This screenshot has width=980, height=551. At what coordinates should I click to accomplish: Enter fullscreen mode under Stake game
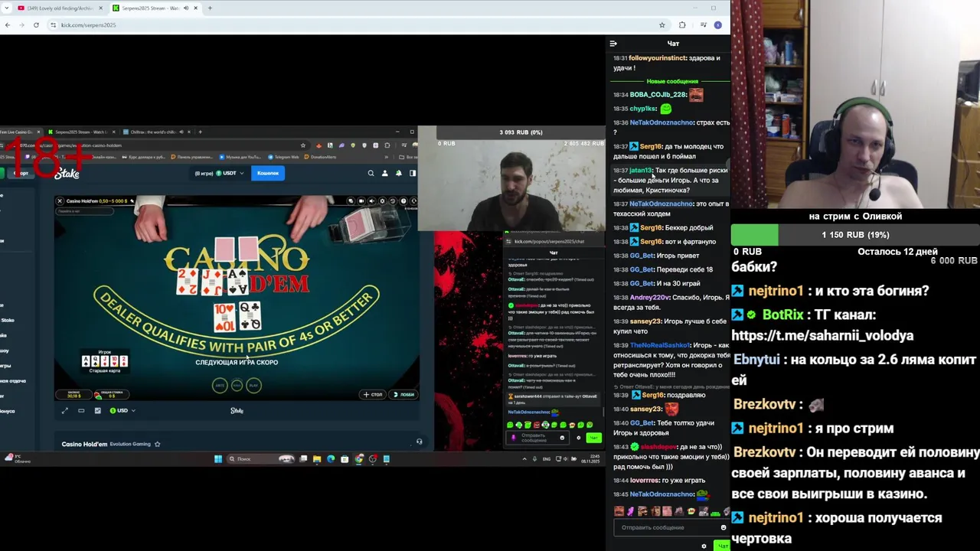(65, 410)
